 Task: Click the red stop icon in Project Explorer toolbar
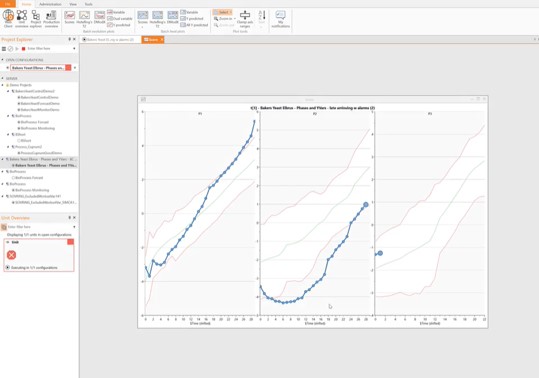coord(23,49)
